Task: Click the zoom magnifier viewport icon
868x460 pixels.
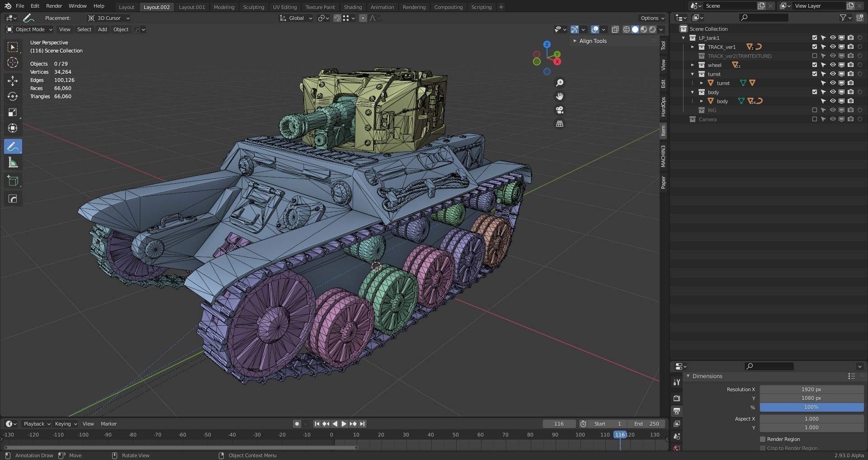Action: click(x=560, y=83)
